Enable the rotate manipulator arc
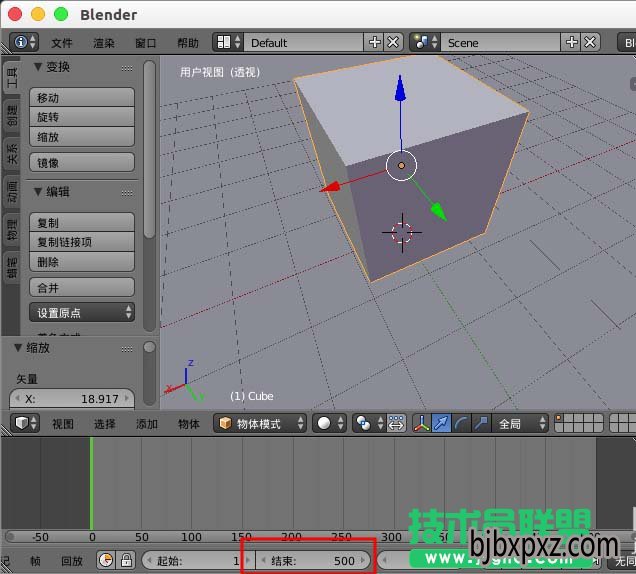 pos(461,424)
